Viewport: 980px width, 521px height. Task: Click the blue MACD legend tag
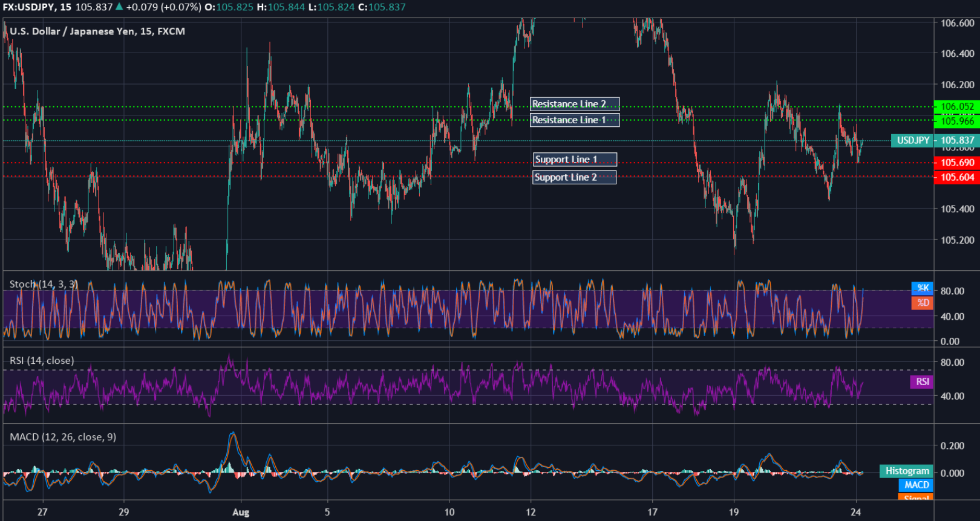click(916, 485)
